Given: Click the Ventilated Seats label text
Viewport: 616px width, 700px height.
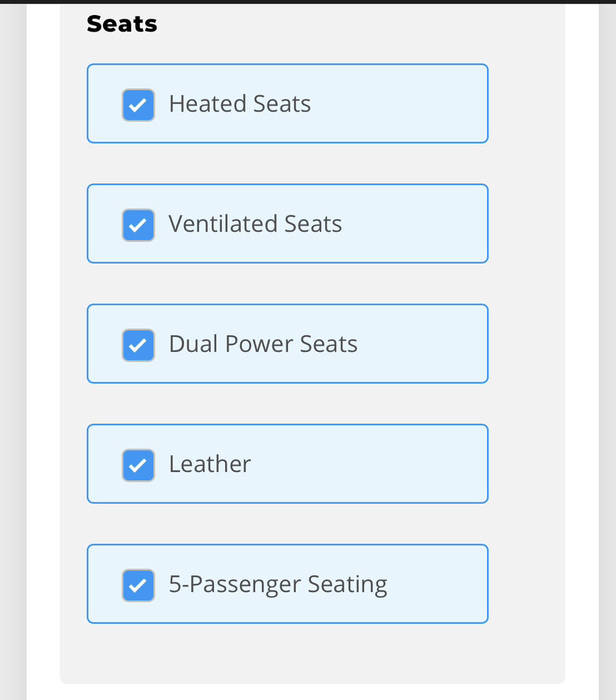Looking at the screenshot, I should 255,224.
